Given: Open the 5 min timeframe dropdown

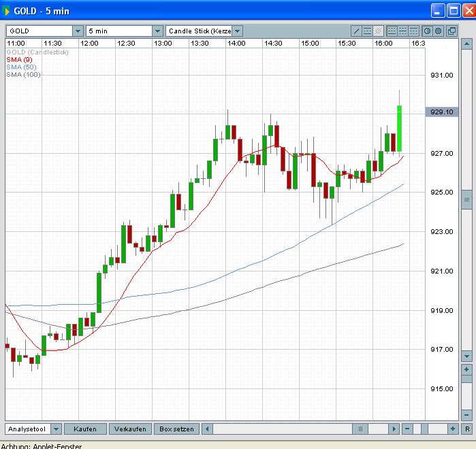Looking at the screenshot, I should [157, 31].
